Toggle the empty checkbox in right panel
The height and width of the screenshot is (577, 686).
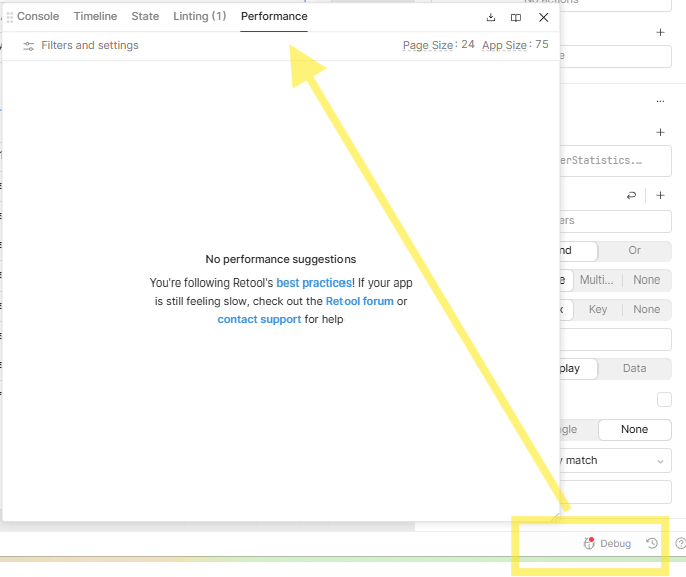[664, 400]
